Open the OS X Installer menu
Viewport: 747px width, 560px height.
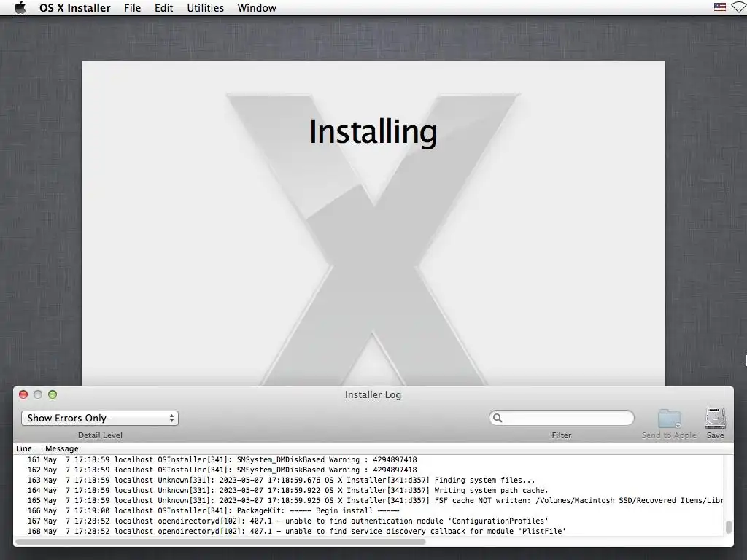click(x=75, y=7)
